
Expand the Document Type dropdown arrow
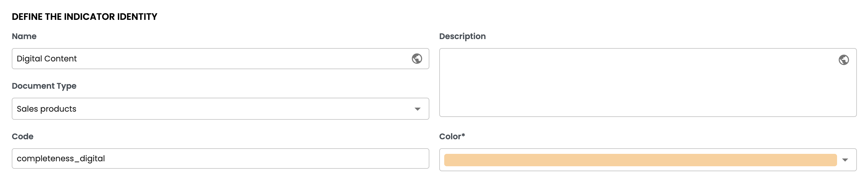click(x=417, y=109)
